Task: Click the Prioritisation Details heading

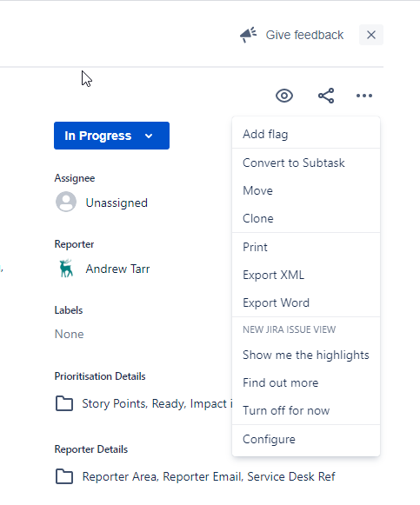Action: click(100, 376)
